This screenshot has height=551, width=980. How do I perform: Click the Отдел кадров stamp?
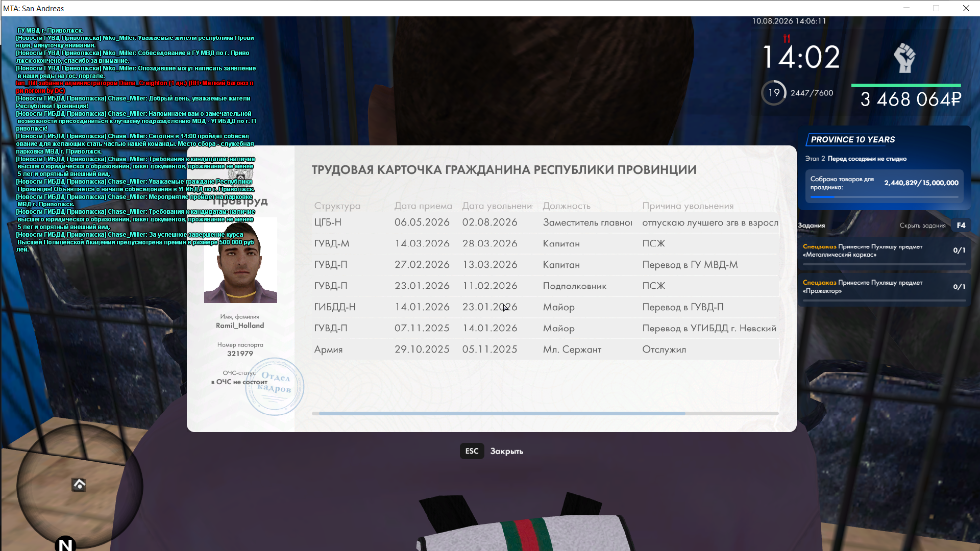click(275, 386)
